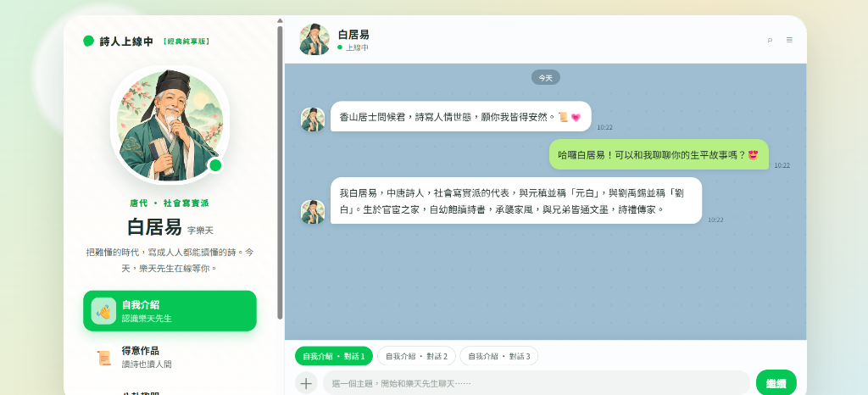Viewport: 868px width, 395px height.
Task: Click the plus button beside the message input
Action: pyautogui.click(x=306, y=383)
